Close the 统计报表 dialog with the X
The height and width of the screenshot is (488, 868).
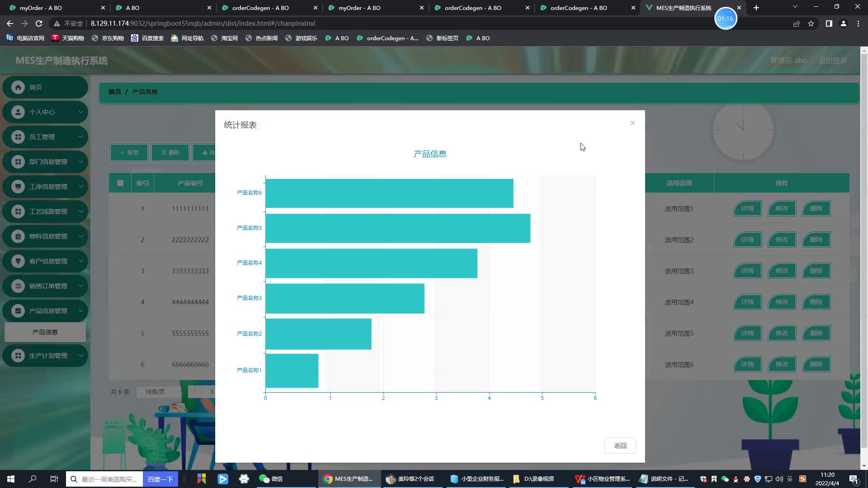click(632, 123)
